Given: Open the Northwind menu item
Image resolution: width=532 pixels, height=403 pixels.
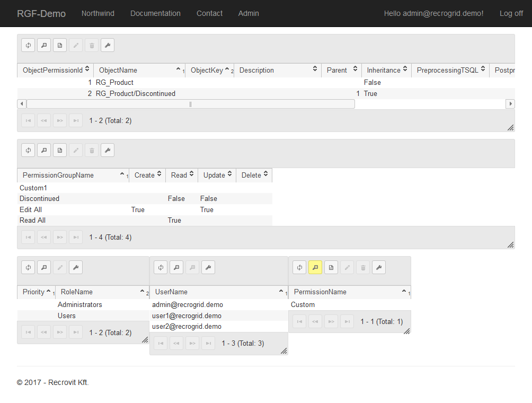Looking at the screenshot, I should [97, 13].
